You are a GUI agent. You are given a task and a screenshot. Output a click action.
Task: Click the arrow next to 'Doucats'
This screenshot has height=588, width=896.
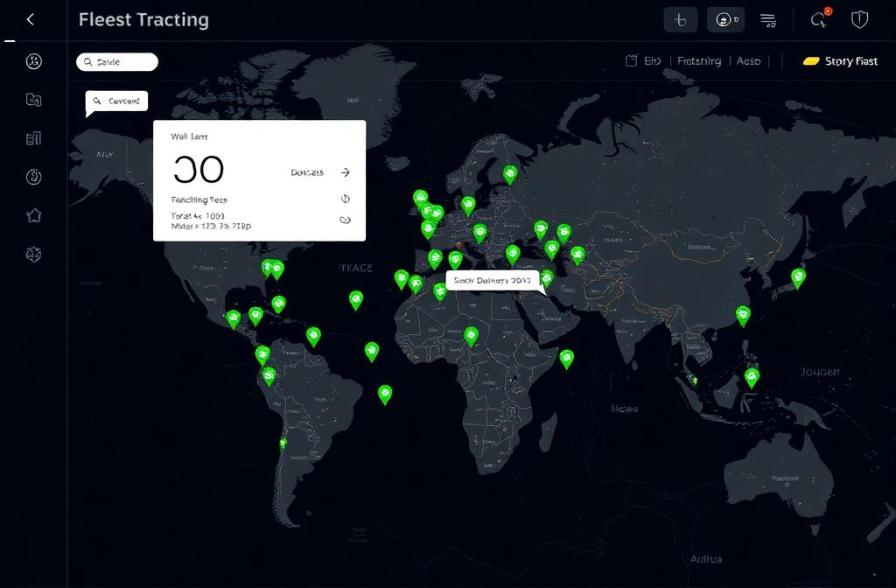pos(345,172)
